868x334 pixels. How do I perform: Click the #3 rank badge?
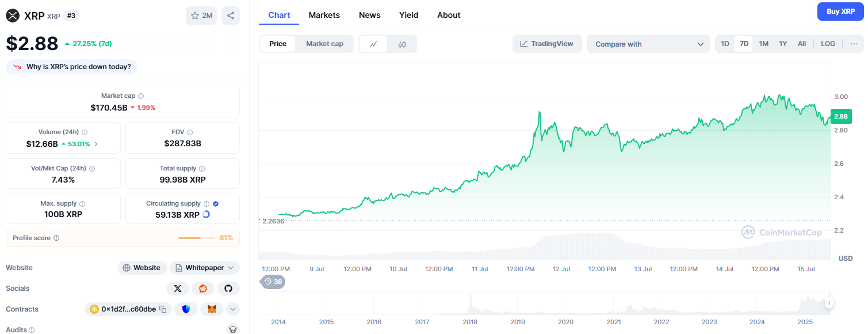click(x=71, y=16)
